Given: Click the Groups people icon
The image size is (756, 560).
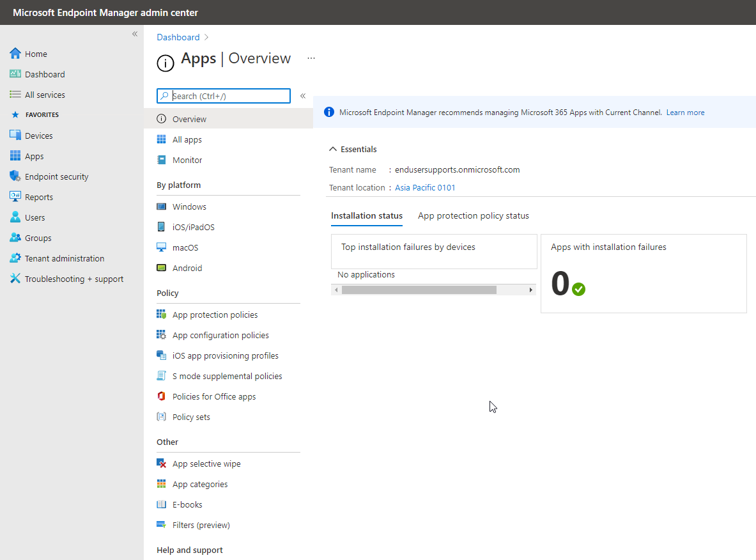Looking at the screenshot, I should coord(15,237).
